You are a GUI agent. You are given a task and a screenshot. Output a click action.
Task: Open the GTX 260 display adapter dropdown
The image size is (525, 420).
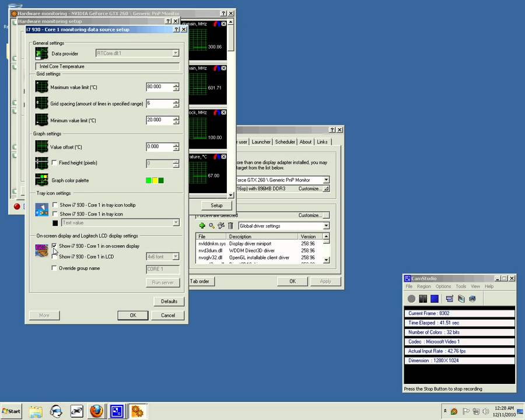(325, 180)
